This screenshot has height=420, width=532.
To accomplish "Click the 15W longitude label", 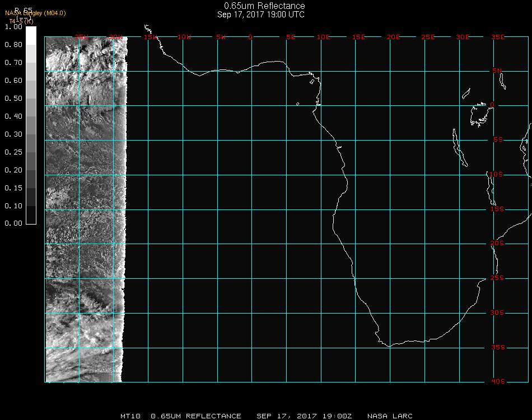I will click(150, 37).
